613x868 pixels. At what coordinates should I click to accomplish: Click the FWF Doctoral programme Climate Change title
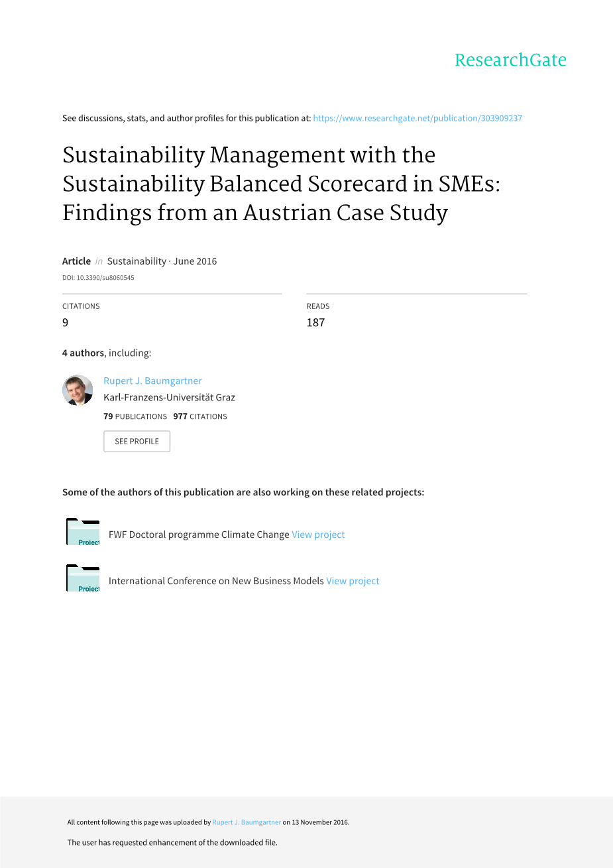199,534
